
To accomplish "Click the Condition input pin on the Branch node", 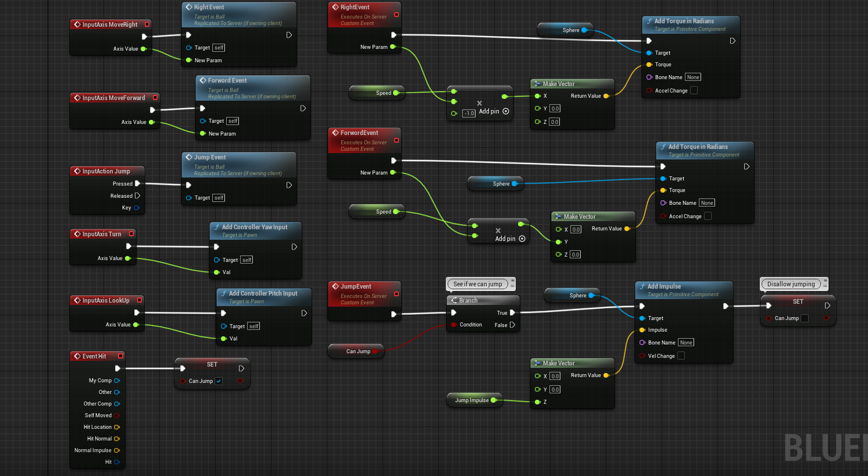I will pos(454,325).
